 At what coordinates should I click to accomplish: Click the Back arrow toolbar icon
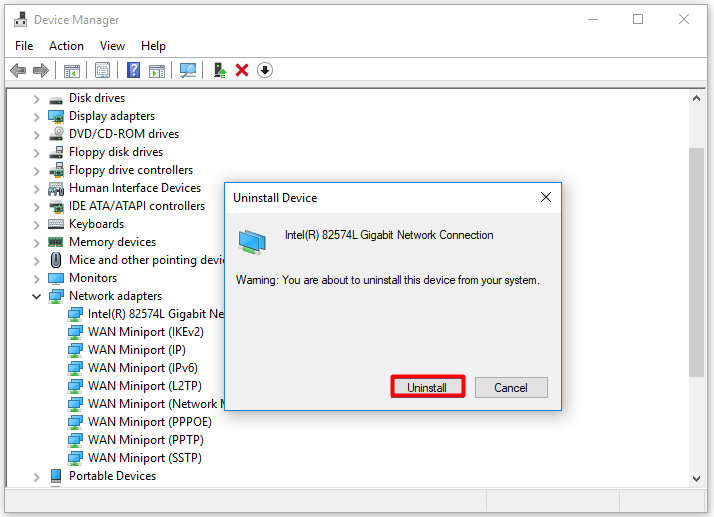[18, 71]
